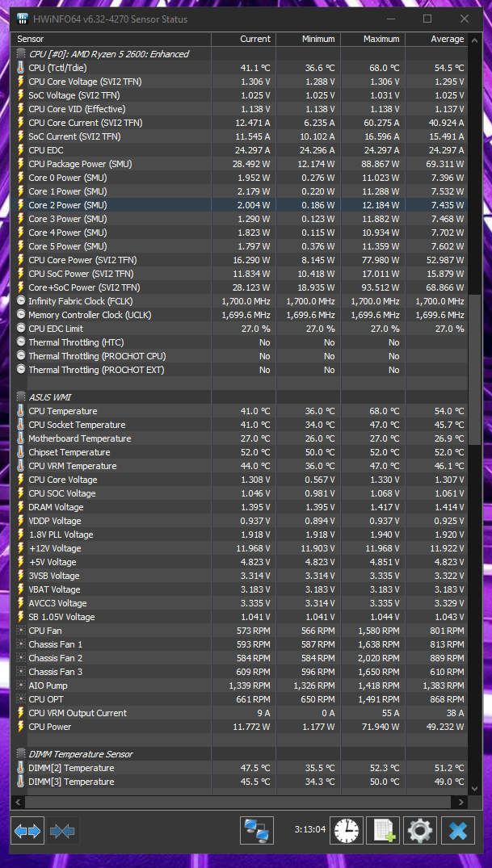Click the Maximum column header
492x868 pixels.
373,40
